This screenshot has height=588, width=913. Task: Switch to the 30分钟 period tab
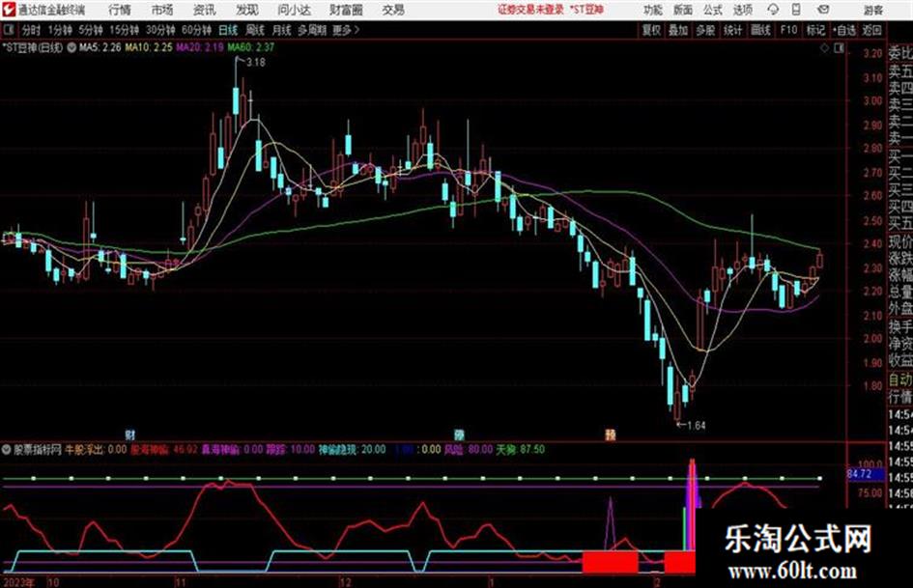click(160, 30)
